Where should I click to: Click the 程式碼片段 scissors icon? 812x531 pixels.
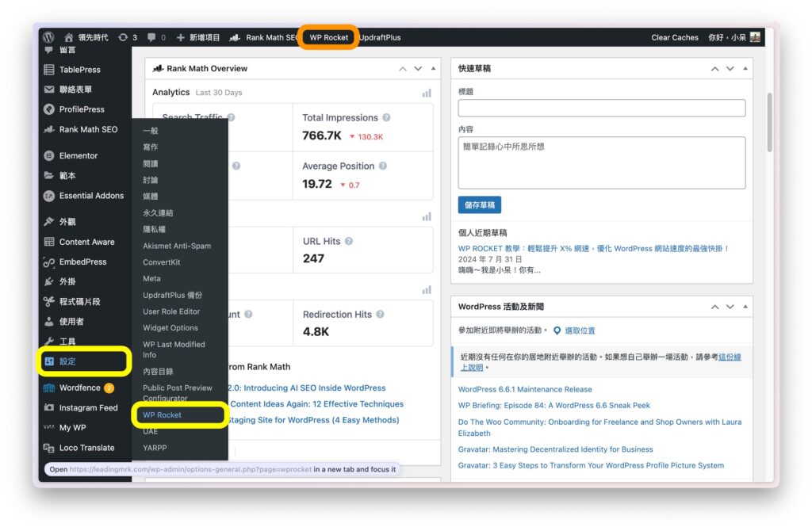click(49, 301)
